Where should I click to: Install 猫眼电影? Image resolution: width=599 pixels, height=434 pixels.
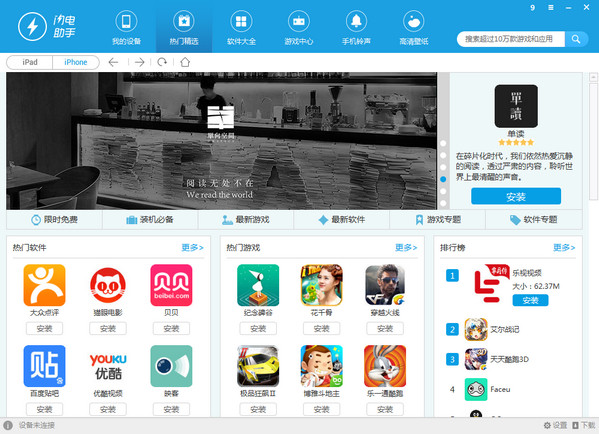coord(108,329)
